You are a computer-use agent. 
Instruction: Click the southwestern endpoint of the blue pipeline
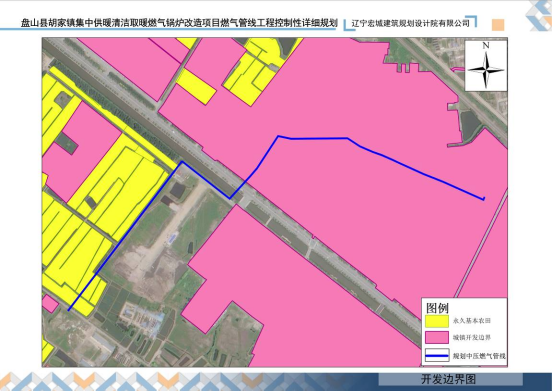tap(69, 310)
